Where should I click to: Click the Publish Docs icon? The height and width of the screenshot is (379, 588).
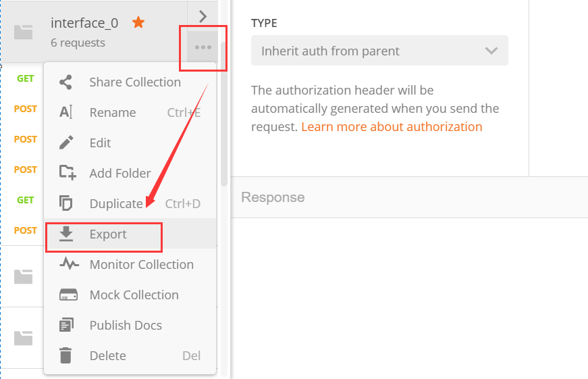click(65, 326)
